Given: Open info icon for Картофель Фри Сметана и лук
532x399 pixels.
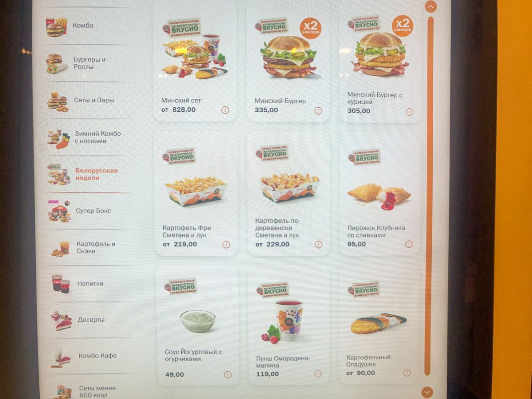Looking at the screenshot, I should tap(226, 244).
